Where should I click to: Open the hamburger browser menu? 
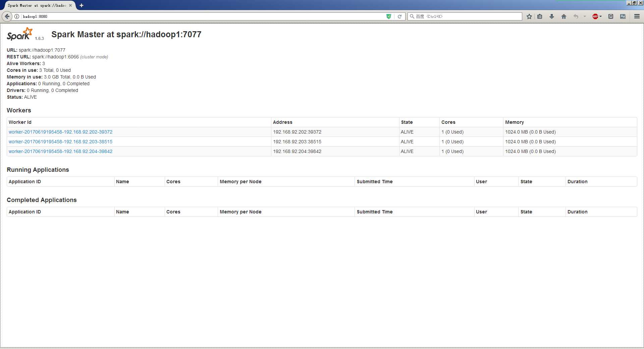click(x=637, y=16)
